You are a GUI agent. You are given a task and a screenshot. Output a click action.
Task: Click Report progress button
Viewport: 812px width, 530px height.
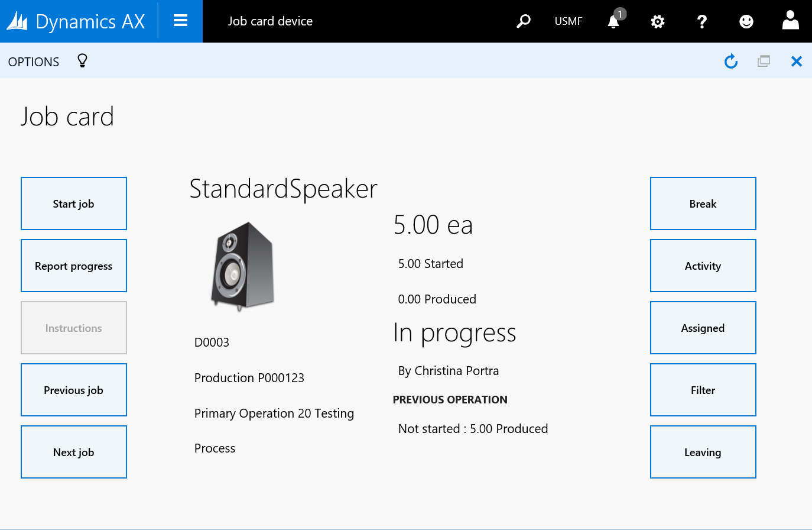point(74,266)
